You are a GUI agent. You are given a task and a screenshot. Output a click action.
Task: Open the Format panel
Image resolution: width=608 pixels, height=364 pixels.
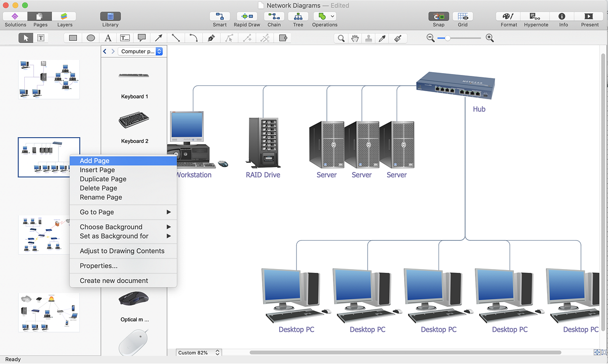(508, 17)
